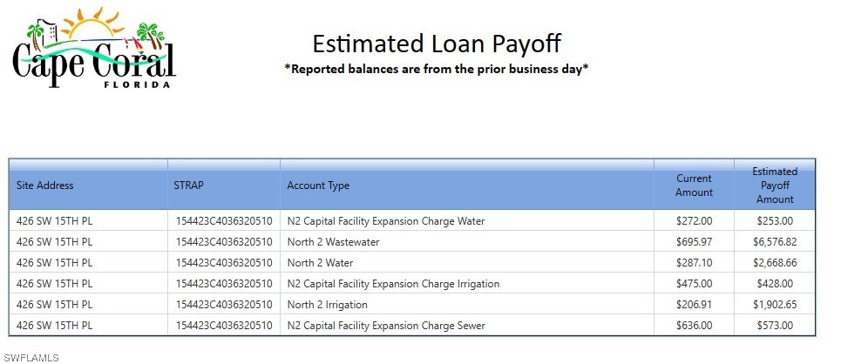The image size is (868, 364).
Task: Click the $272.00 current amount
Action: point(695,220)
